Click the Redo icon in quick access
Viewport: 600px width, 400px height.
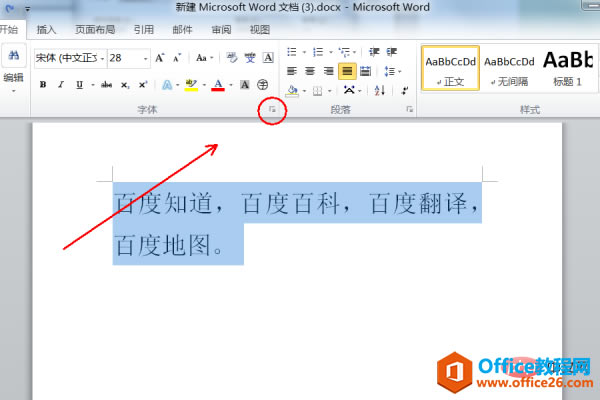pyautogui.click(x=9, y=8)
